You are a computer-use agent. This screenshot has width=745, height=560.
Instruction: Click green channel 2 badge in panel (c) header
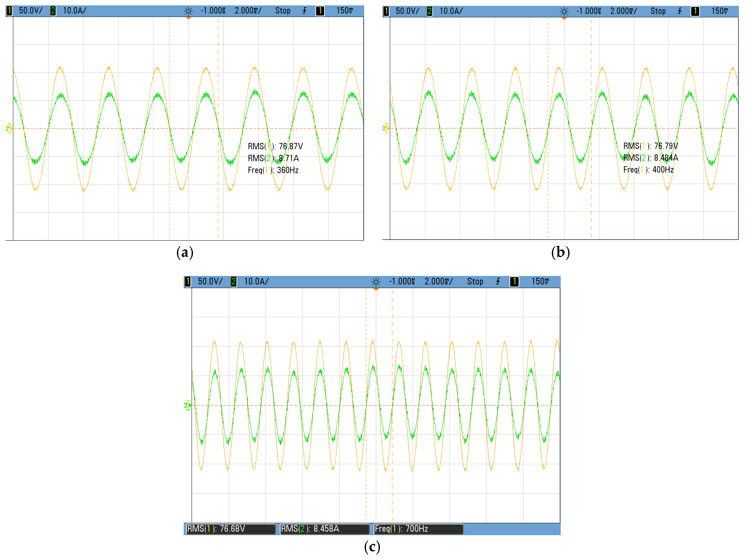pos(233,282)
